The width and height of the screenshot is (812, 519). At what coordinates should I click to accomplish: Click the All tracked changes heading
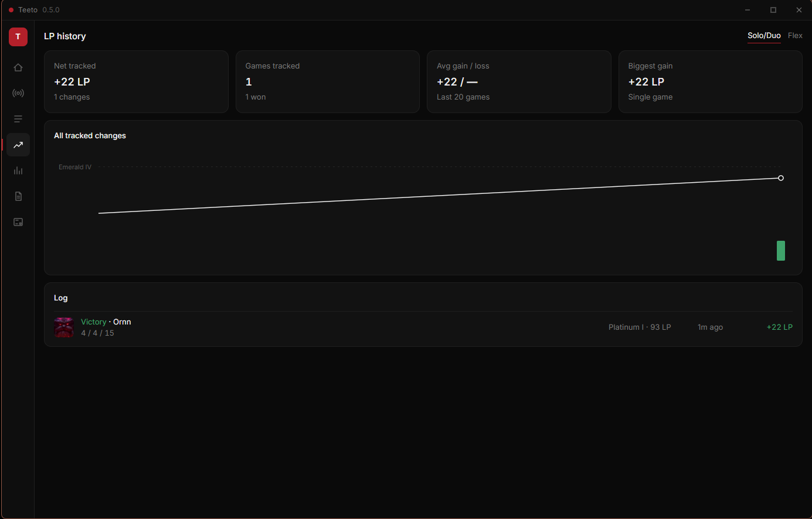[x=90, y=135]
